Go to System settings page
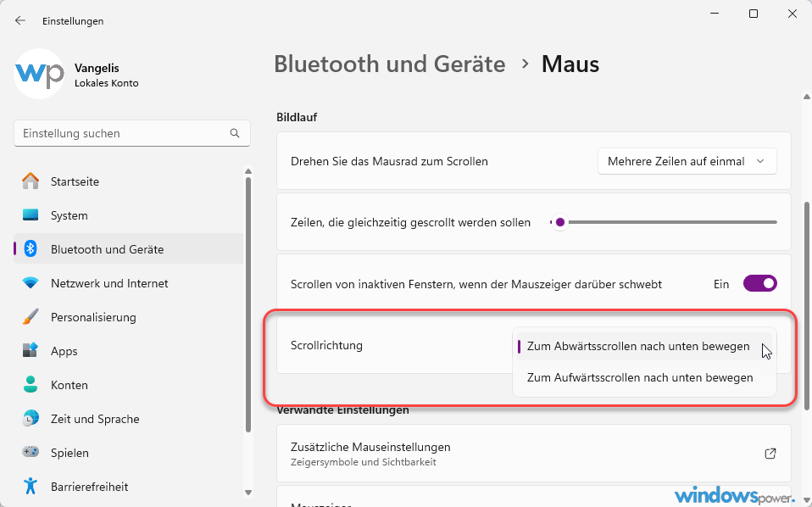The image size is (812, 507). 129,214
